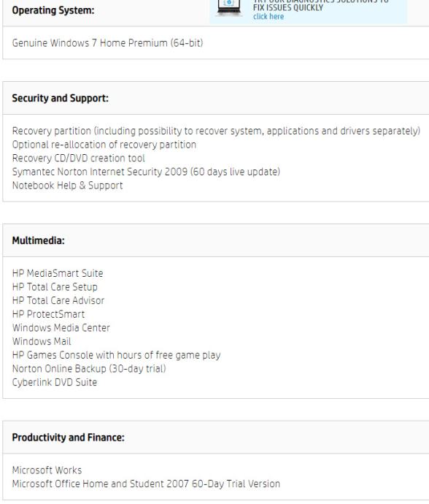The image size is (429, 504).
Task: Click the Security and Support section header
Action: pyautogui.click(x=61, y=98)
